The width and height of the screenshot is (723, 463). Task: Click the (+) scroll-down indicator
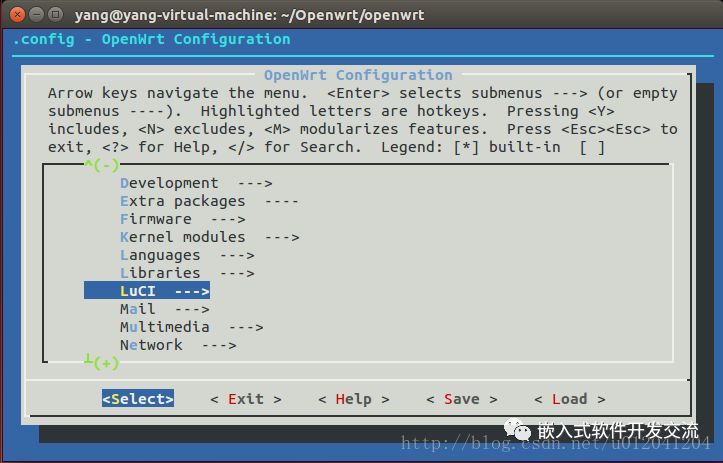click(x=102, y=362)
